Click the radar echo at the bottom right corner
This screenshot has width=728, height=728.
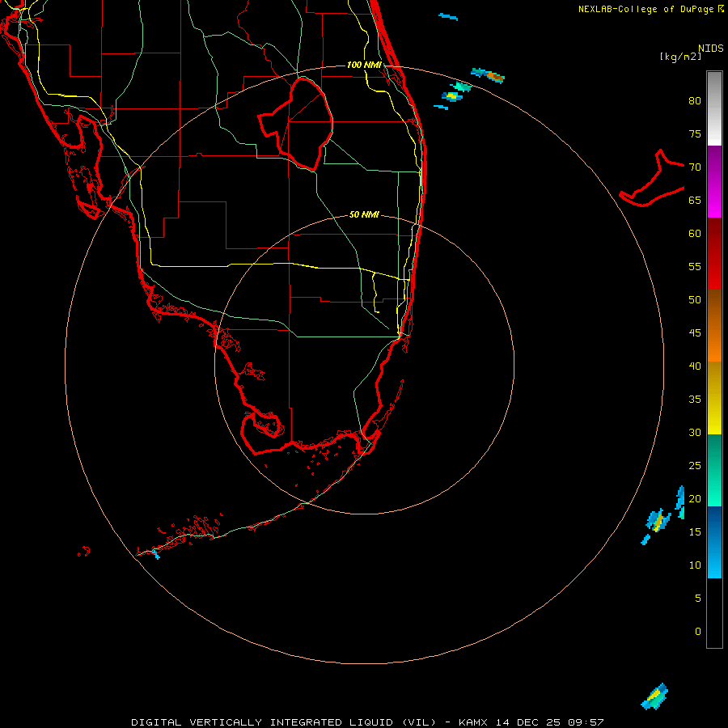(x=654, y=696)
